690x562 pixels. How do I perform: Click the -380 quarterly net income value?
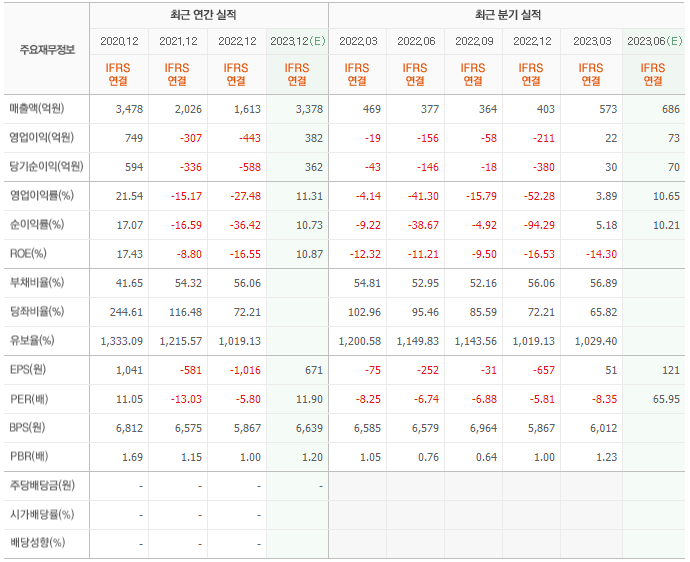543,167
